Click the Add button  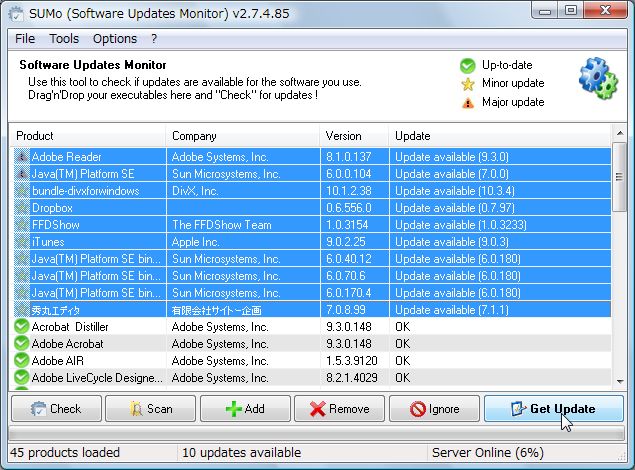click(x=245, y=409)
